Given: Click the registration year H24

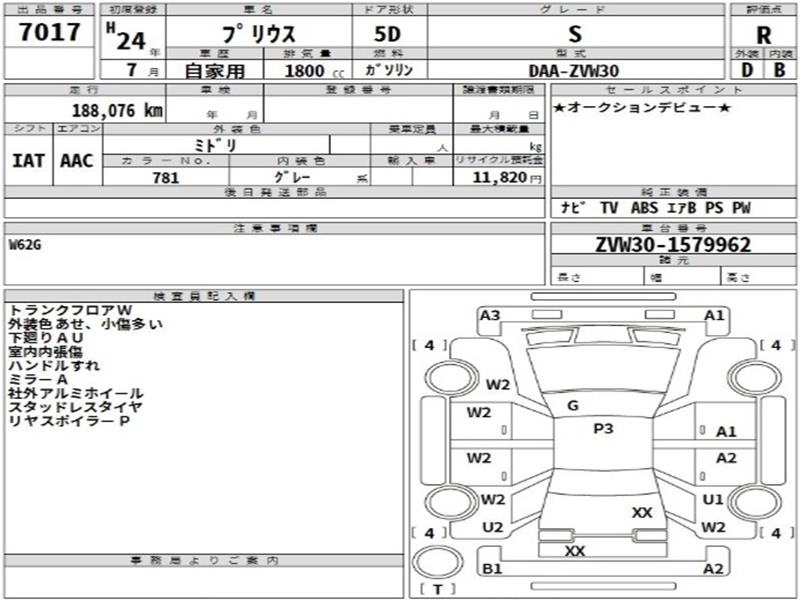Looking at the screenshot, I should pyautogui.click(x=127, y=37).
